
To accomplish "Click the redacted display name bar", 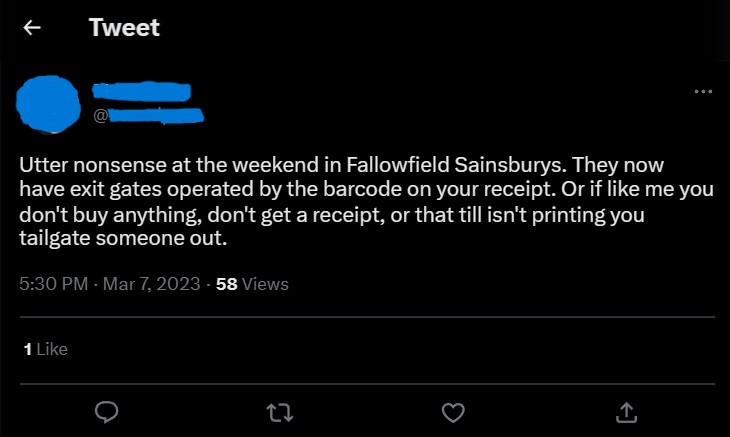I will pyautogui.click(x=142, y=91).
